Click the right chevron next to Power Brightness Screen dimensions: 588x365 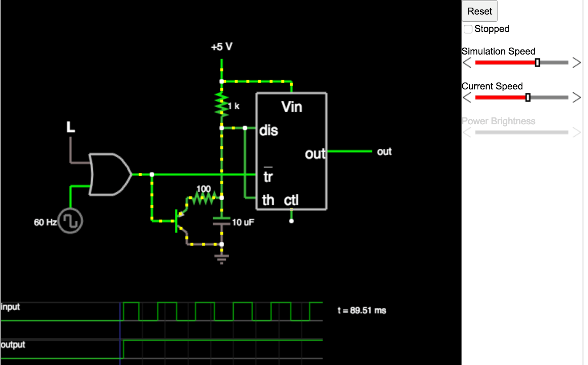click(x=577, y=132)
